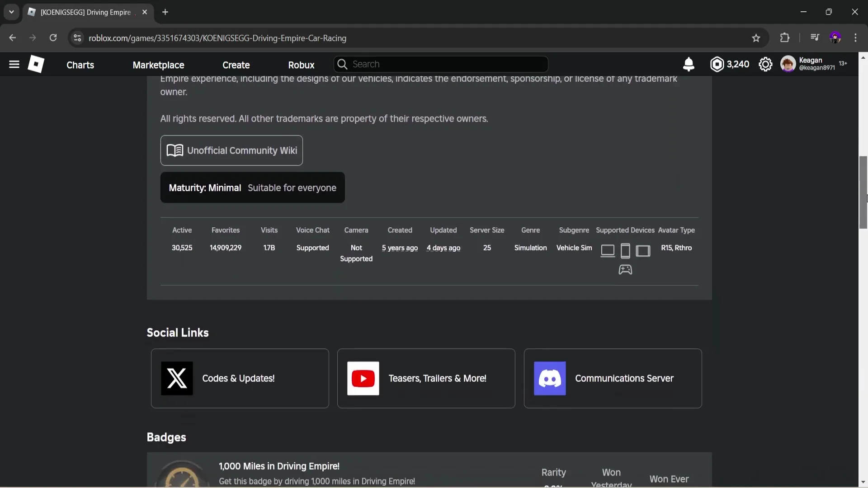This screenshot has width=868, height=488.
Task: Check Robux balance of 3,240
Action: 730,64
